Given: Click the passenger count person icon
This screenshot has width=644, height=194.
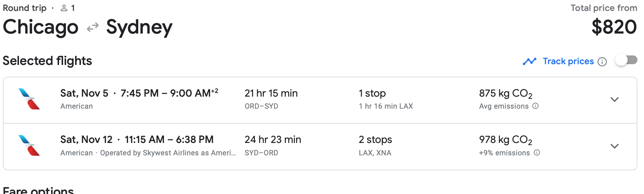Looking at the screenshot, I should 64,8.
